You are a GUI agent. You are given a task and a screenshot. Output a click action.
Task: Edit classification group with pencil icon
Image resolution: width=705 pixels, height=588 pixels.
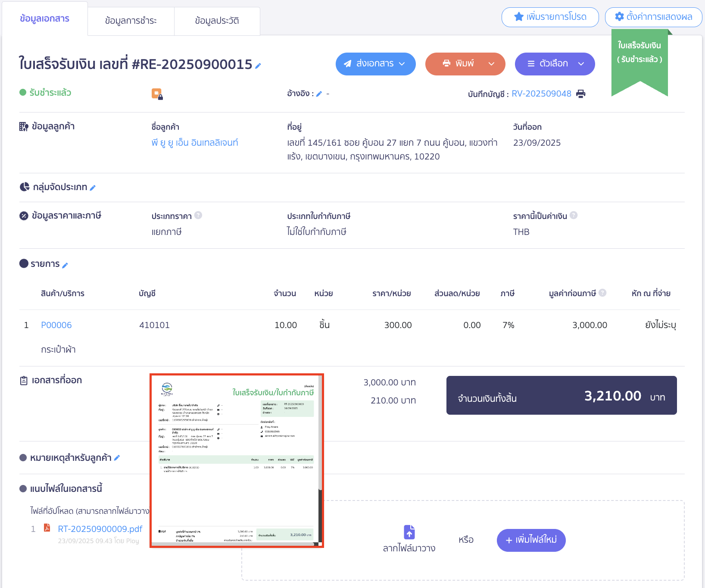click(x=93, y=188)
